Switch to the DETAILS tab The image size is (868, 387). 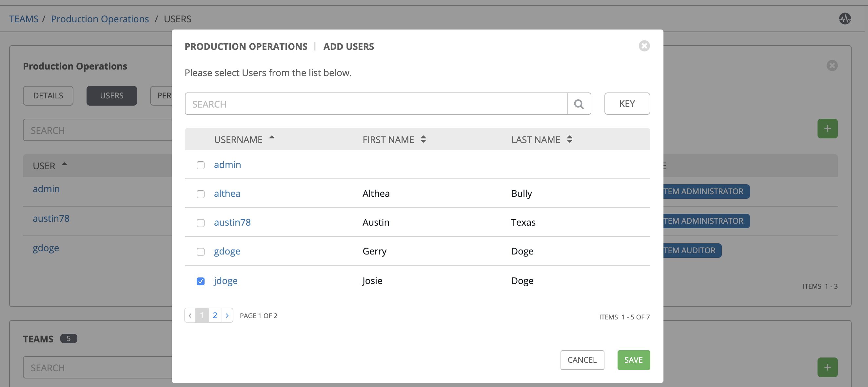48,95
